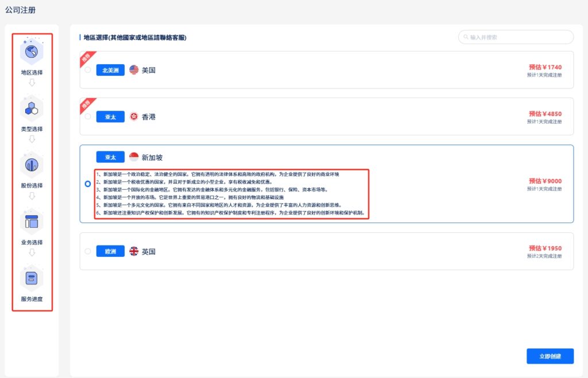
Task: Click the Singapore flag icon
Action: click(134, 157)
